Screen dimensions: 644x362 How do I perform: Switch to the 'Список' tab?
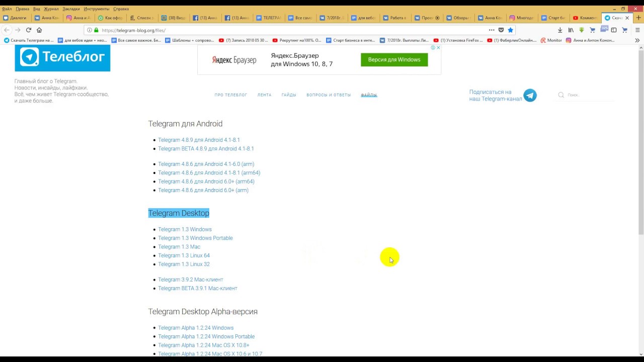[x=142, y=18]
